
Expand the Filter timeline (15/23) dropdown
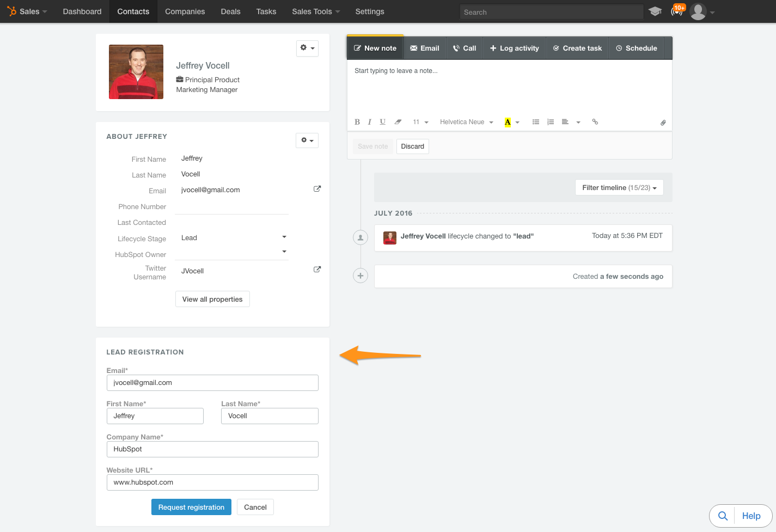[619, 187]
